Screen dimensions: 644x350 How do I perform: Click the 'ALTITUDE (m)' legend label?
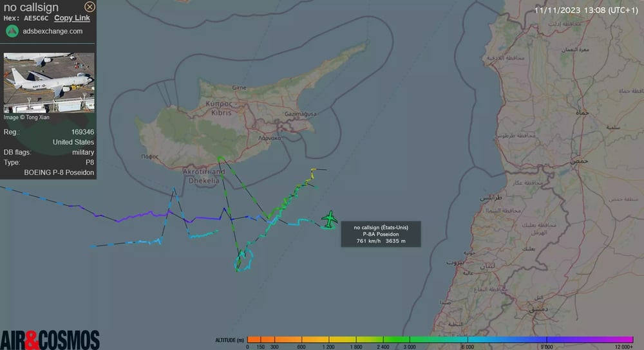point(229,340)
